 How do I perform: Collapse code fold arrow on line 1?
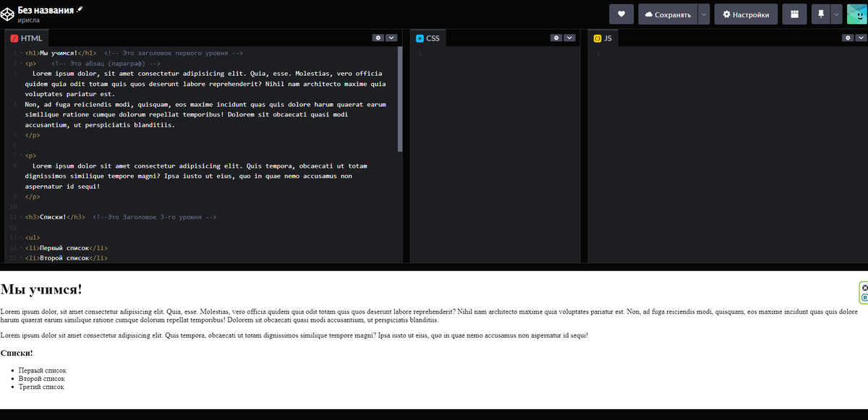pos(20,53)
